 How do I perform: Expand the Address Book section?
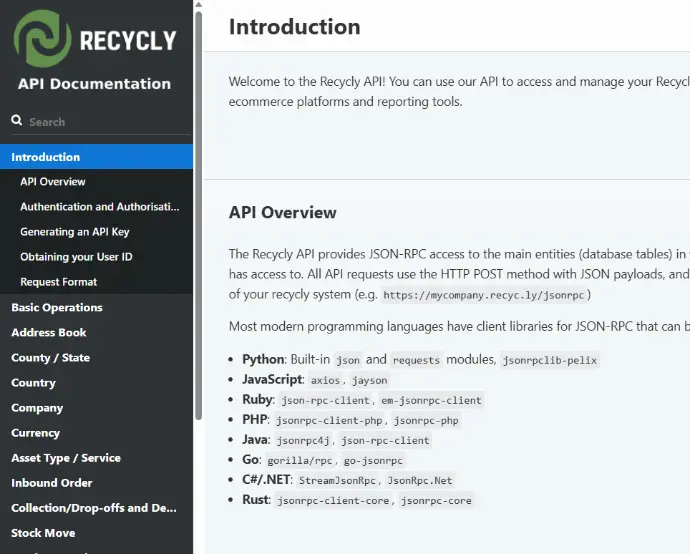(x=49, y=333)
